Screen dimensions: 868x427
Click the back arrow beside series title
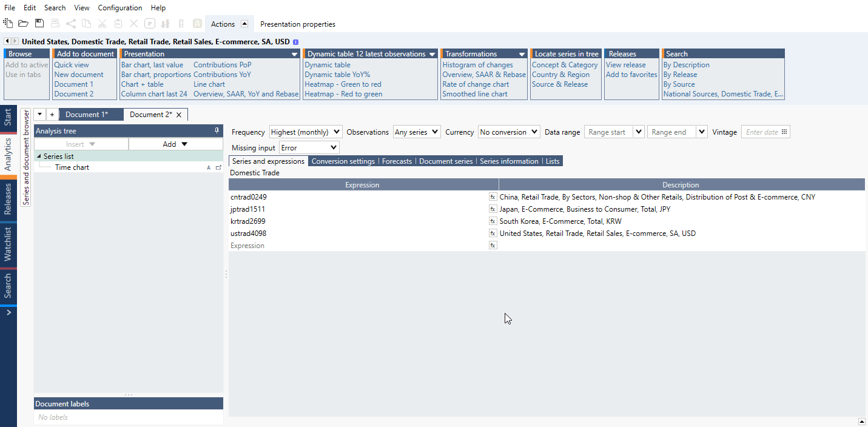click(7, 42)
